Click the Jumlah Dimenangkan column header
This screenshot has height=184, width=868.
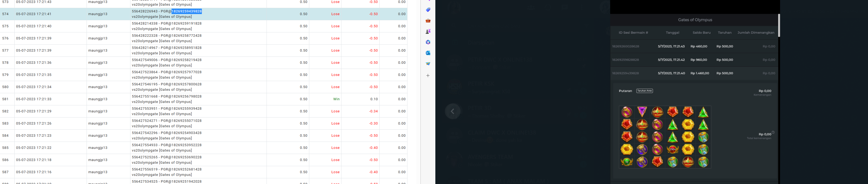click(x=756, y=33)
